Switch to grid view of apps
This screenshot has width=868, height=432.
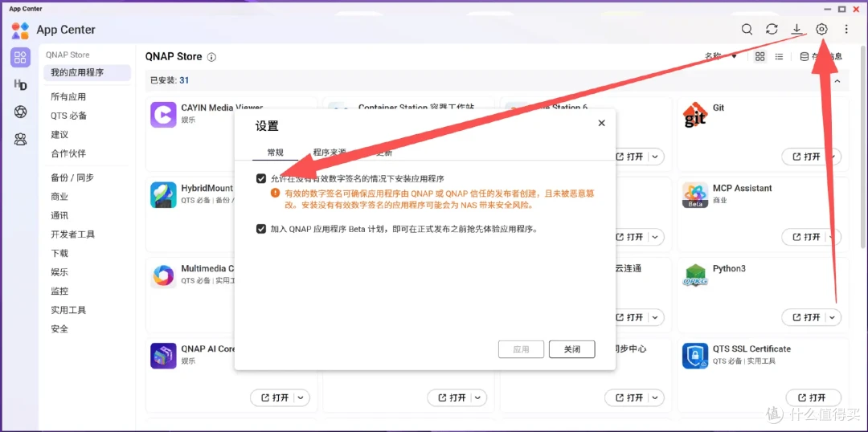760,56
